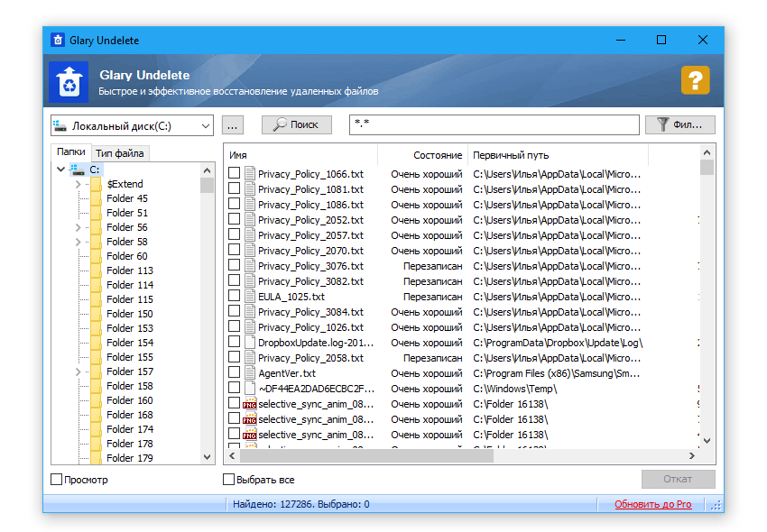
Task: Tick the checkbox for EULA_1025.txt
Action: (x=235, y=296)
